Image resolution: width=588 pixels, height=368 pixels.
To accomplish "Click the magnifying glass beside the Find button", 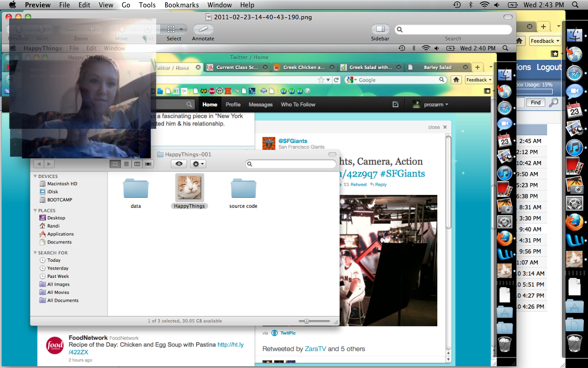I will (554, 103).
